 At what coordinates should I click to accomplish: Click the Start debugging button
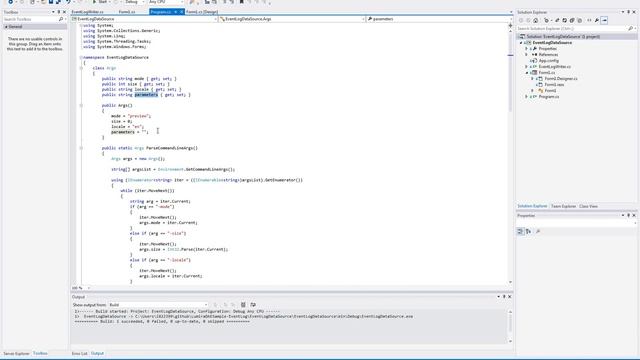click(100, 2)
